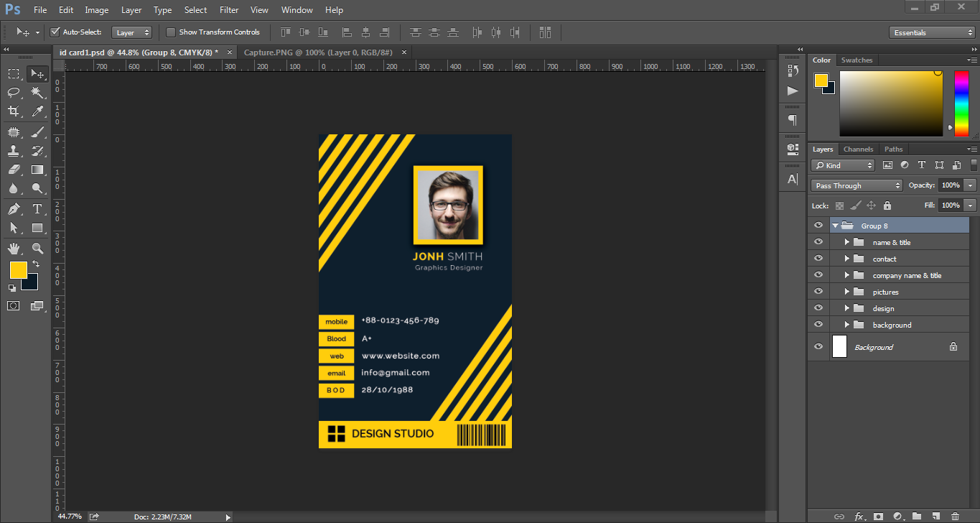
Task: Uncheck the Auto-Select checkbox
Action: tap(55, 32)
